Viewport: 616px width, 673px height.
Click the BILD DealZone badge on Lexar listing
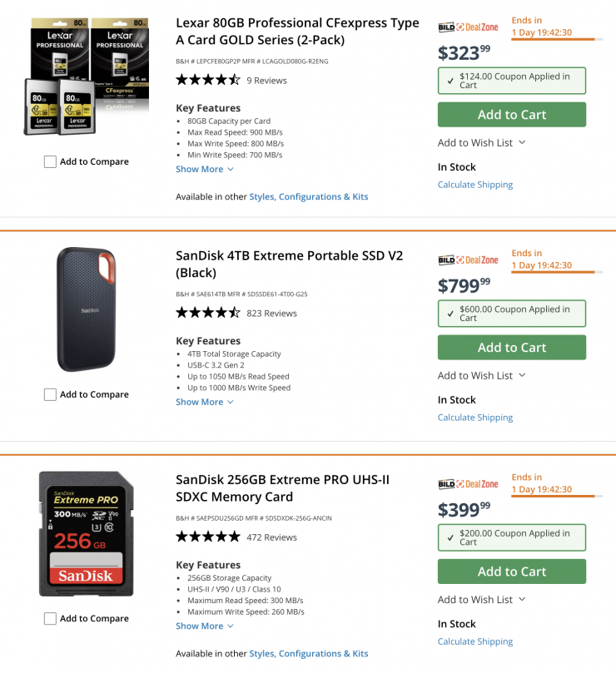pos(468,27)
